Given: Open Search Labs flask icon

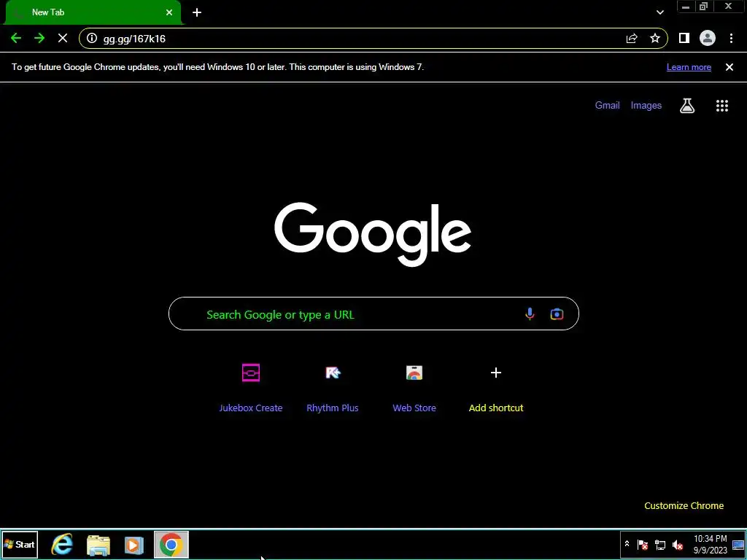Looking at the screenshot, I should click(687, 106).
